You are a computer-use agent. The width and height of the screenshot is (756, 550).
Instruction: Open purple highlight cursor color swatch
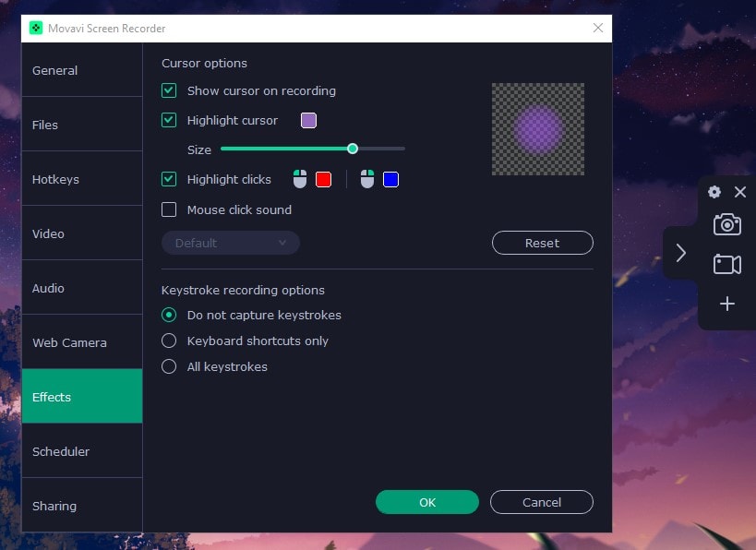(308, 120)
